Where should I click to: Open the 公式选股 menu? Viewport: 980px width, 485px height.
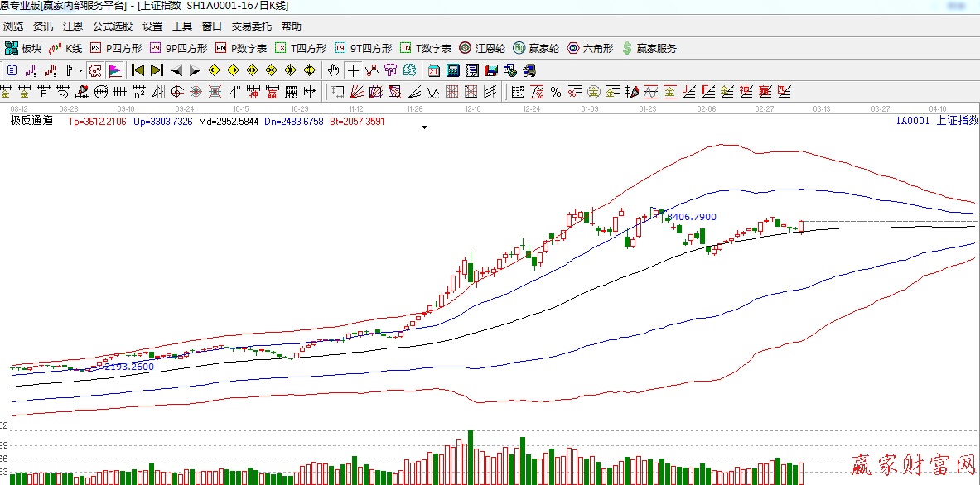tap(112, 26)
